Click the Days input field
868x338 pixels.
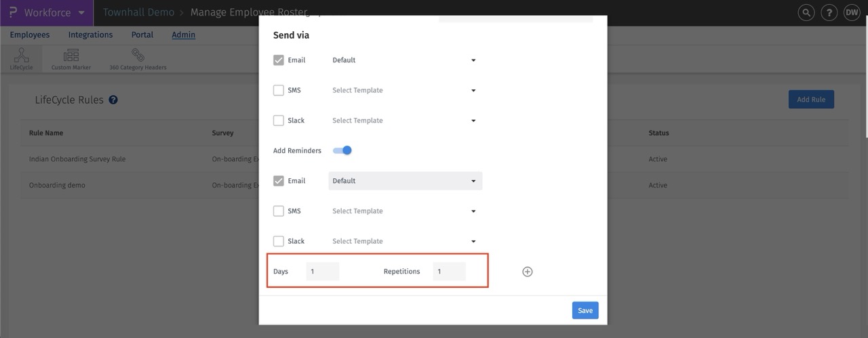coord(322,272)
